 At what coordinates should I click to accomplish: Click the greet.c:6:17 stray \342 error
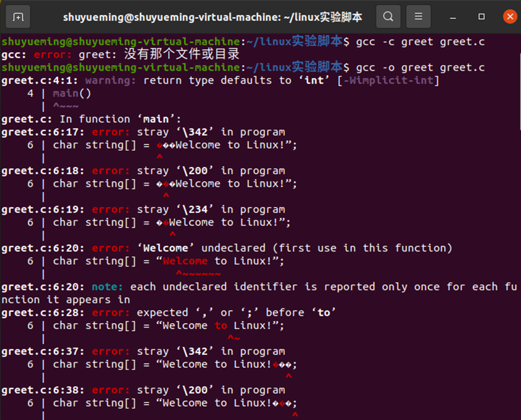tap(143, 132)
